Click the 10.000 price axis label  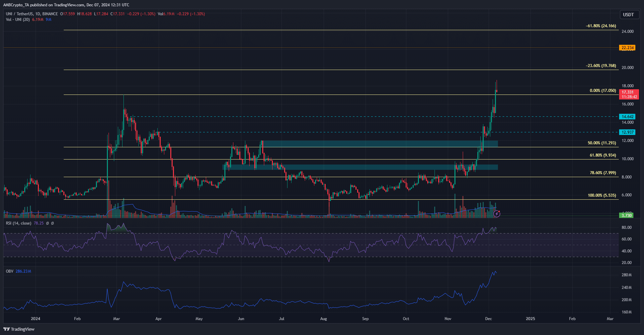click(x=627, y=159)
